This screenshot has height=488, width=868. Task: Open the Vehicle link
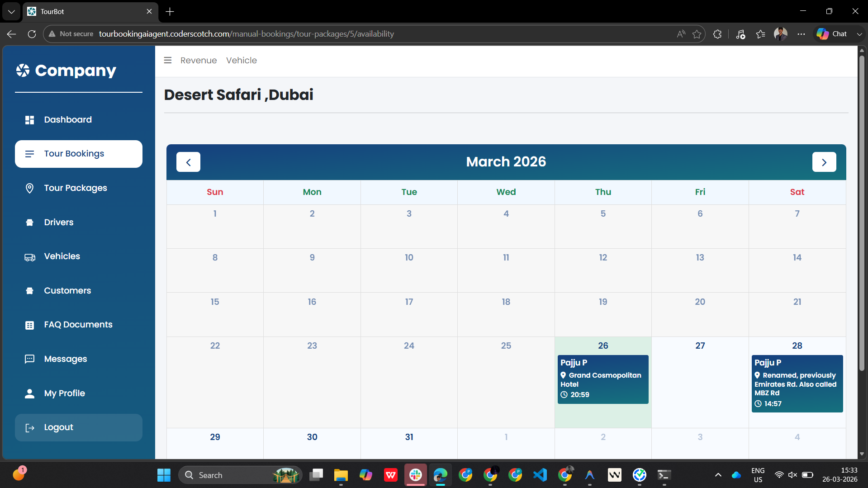click(x=242, y=60)
